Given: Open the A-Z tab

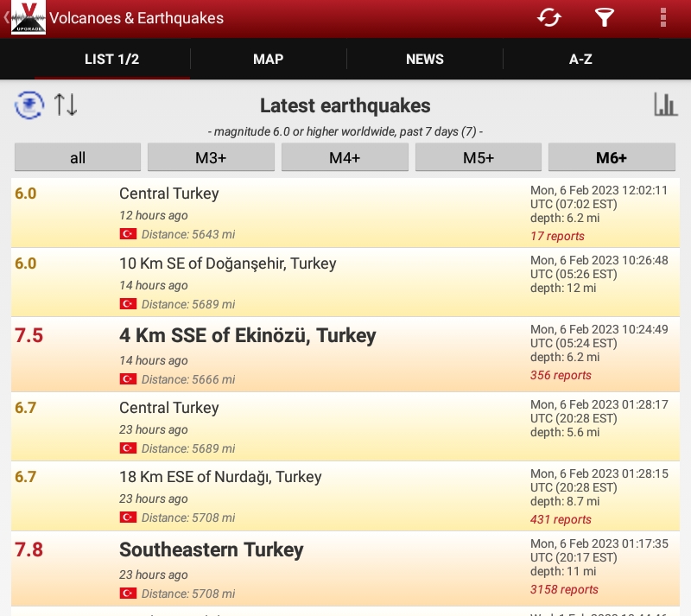Looking at the screenshot, I should coord(580,60).
